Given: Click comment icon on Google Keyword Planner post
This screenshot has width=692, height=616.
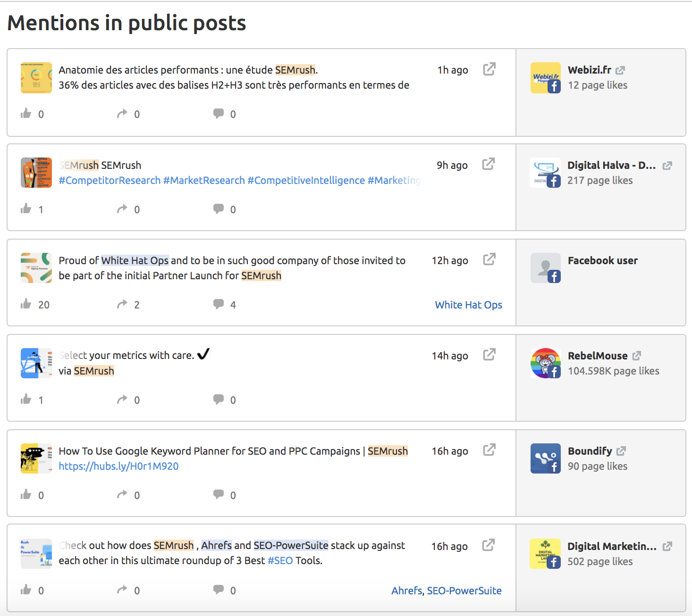Looking at the screenshot, I should click(x=219, y=495).
